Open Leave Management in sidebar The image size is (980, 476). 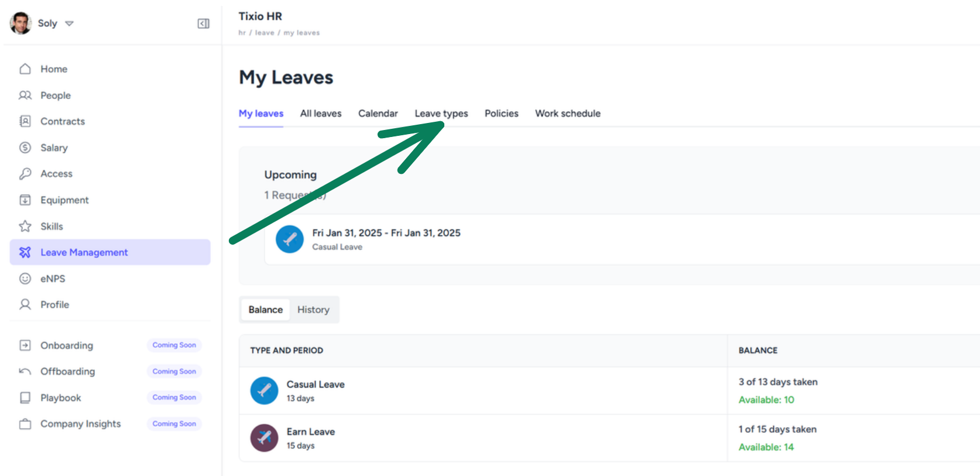tap(110, 252)
